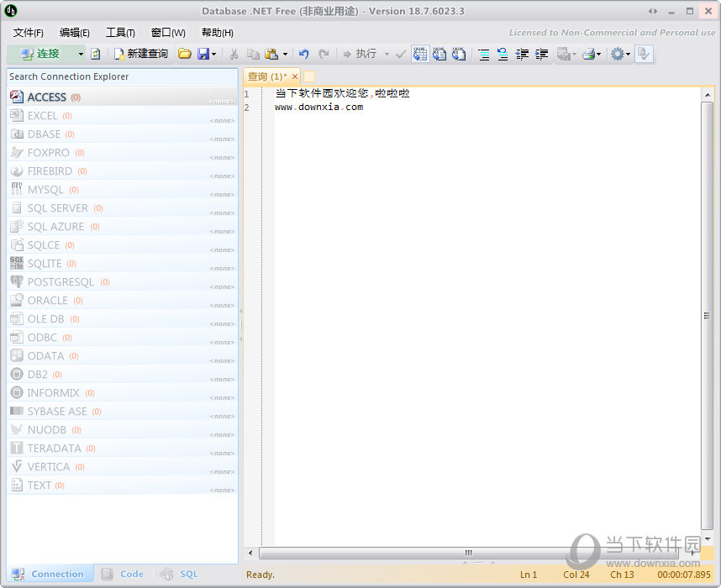Select the OLE DB connection entry
This screenshot has width=721, height=588.
pos(123,318)
